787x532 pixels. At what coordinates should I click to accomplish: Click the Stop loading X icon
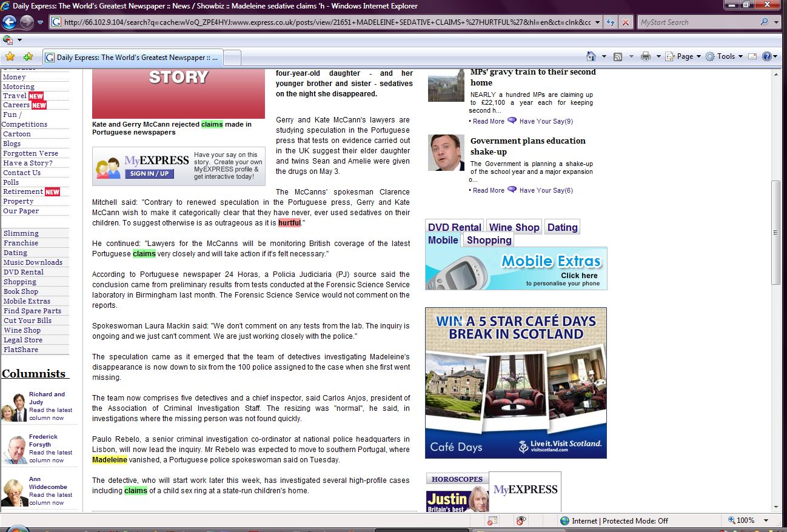pyautogui.click(x=626, y=22)
